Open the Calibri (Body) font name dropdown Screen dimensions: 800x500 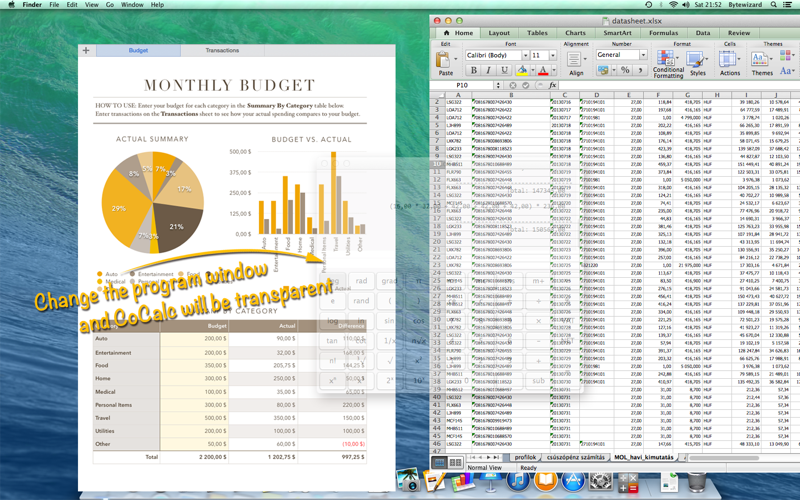click(x=525, y=55)
